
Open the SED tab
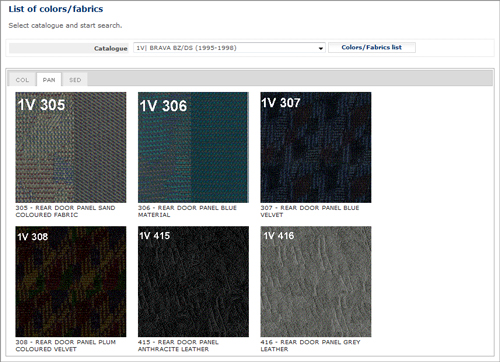[x=75, y=80]
